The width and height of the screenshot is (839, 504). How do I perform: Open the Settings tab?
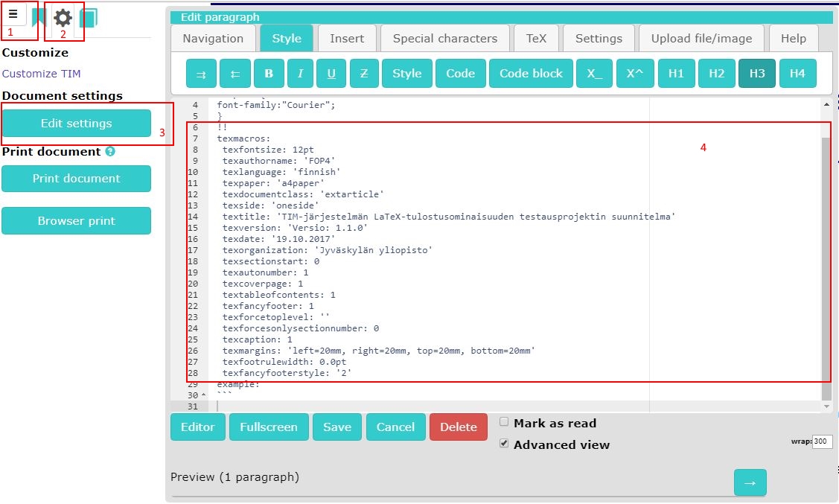point(599,39)
